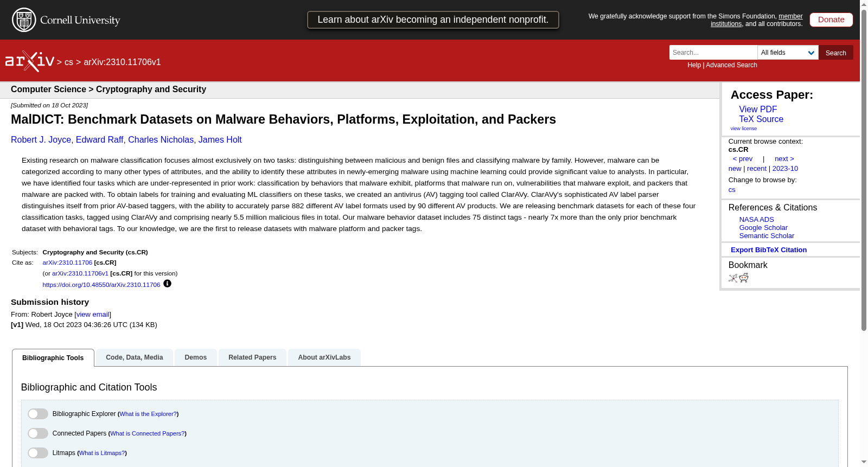
Task: Click Export BibTeX Citation
Action: (769, 250)
